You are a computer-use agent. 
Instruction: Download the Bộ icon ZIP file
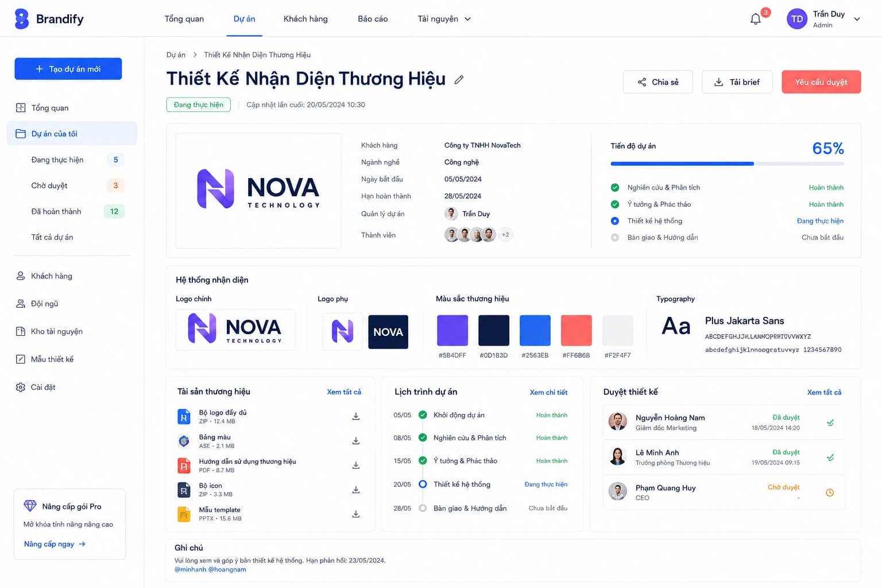[356, 490]
